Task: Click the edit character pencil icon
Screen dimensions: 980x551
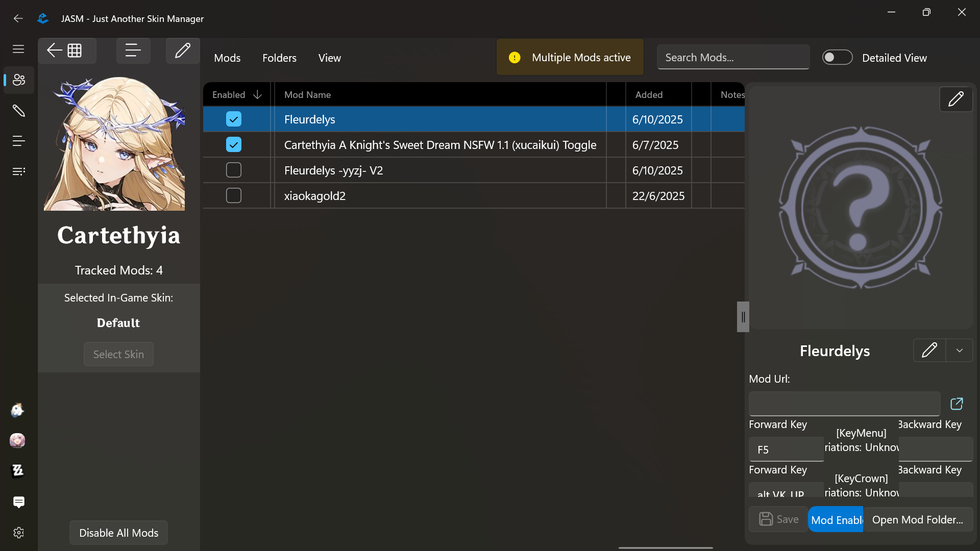Action: (x=183, y=51)
